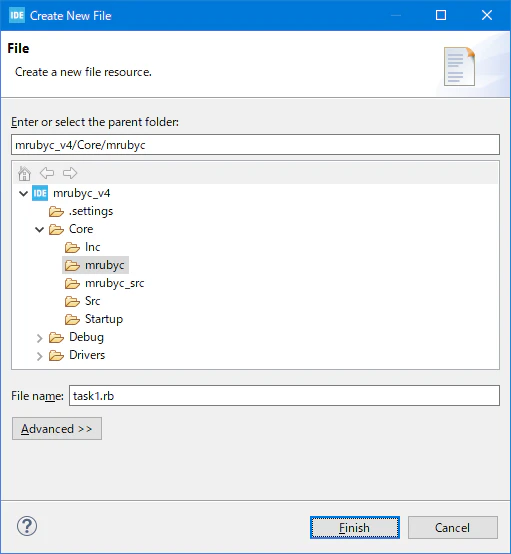The height and width of the screenshot is (554, 511).
Task: Click the Cancel button
Action: 453,528
